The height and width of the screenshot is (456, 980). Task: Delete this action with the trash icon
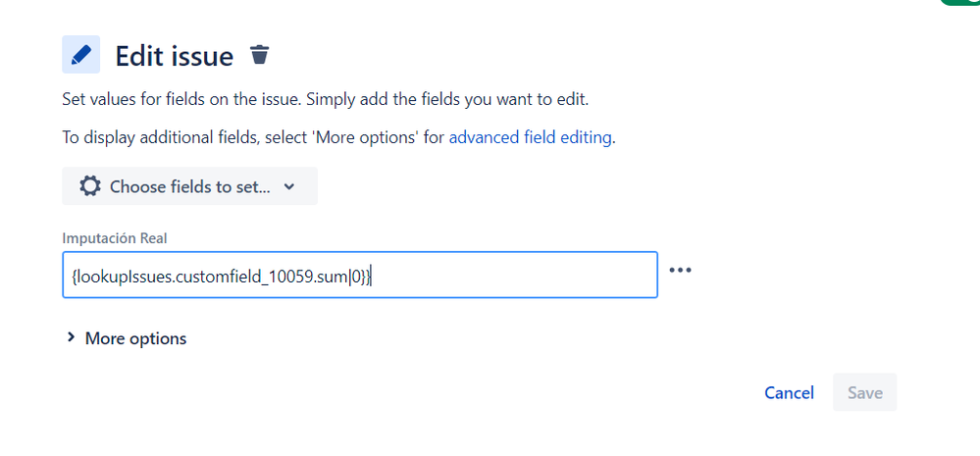pyautogui.click(x=259, y=55)
